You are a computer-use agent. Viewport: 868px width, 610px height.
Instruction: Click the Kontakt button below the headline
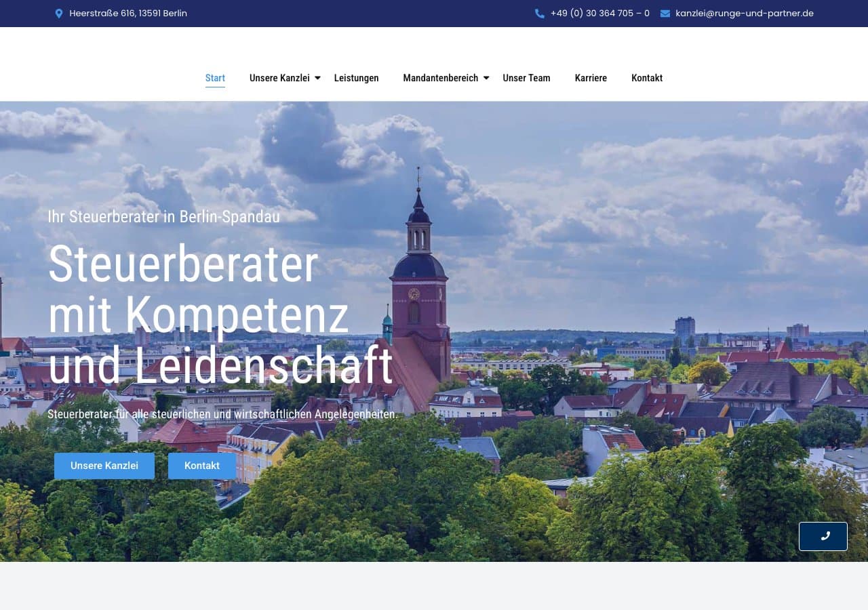202,466
